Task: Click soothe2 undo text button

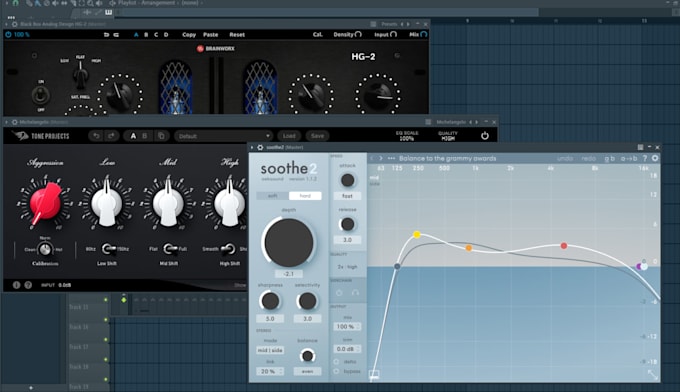Action: 565,158
